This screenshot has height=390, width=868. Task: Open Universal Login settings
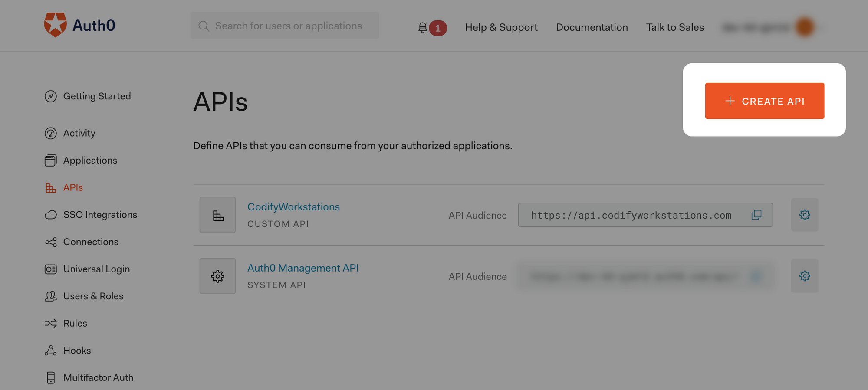click(96, 269)
